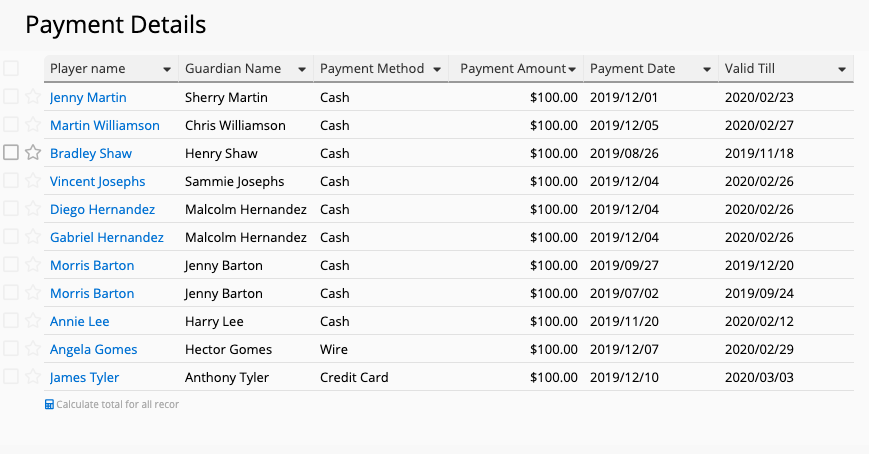869x454 pixels.
Task: Check the box for Diego Hernandez row
Action: (11, 208)
